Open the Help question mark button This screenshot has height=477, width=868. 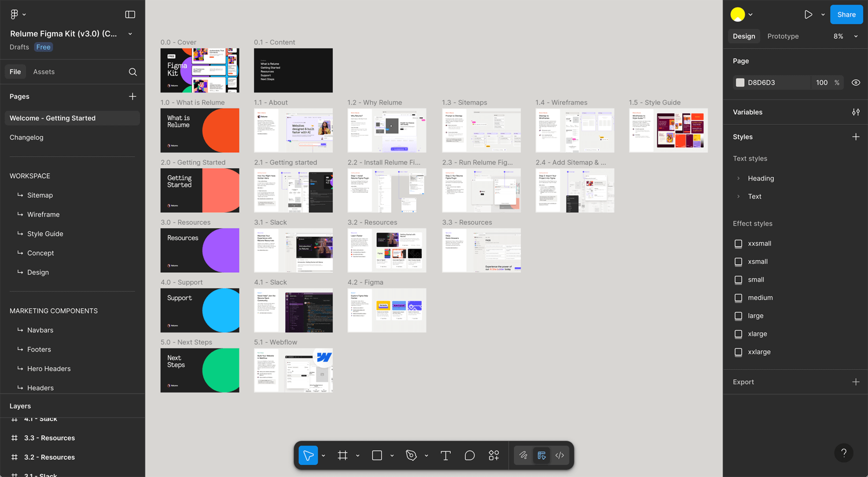click(844, 453)
